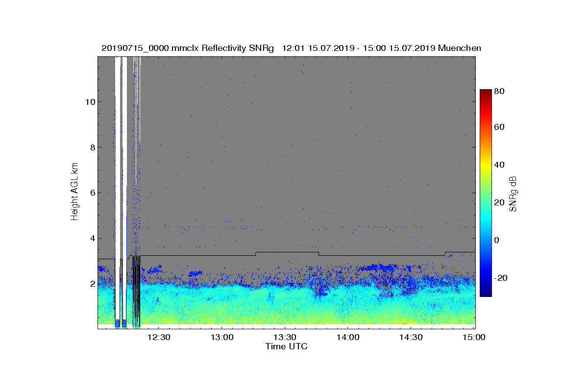Click the 'Time UTC' axis label

tap(287, 346)
